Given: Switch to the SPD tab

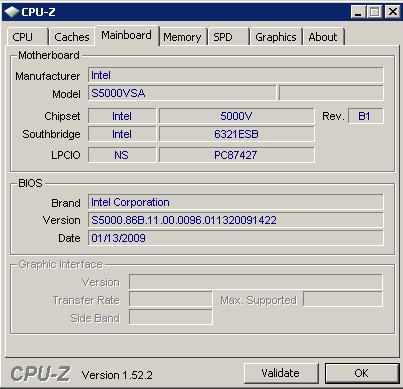Looking at the screenshot, I should click(228, 37).
